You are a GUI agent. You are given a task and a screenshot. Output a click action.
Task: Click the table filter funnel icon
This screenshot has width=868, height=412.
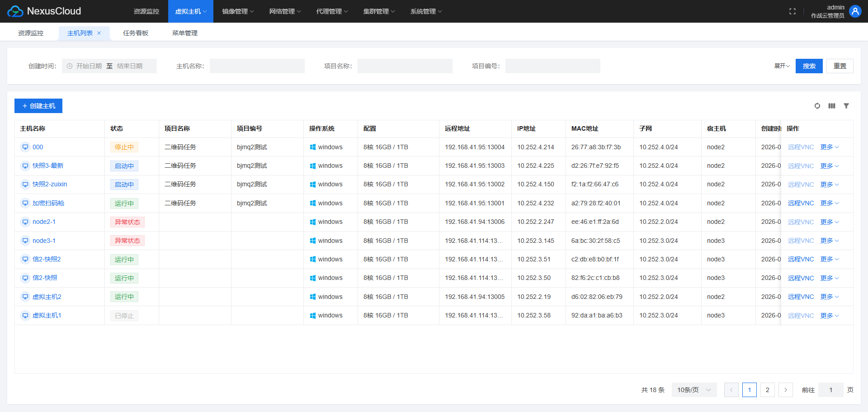(x=846, y=106)
